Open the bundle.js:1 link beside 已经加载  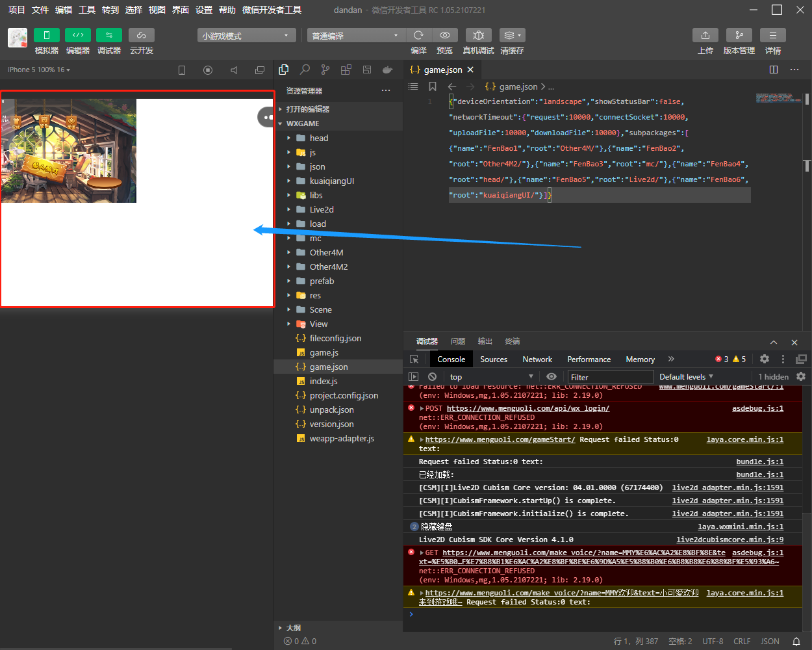point(759,474)
